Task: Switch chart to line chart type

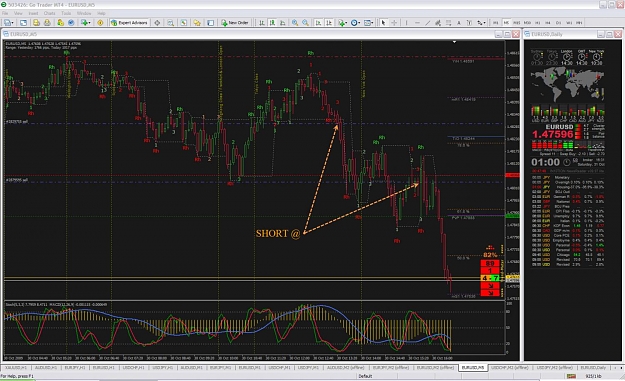Action: click(283, 23)
